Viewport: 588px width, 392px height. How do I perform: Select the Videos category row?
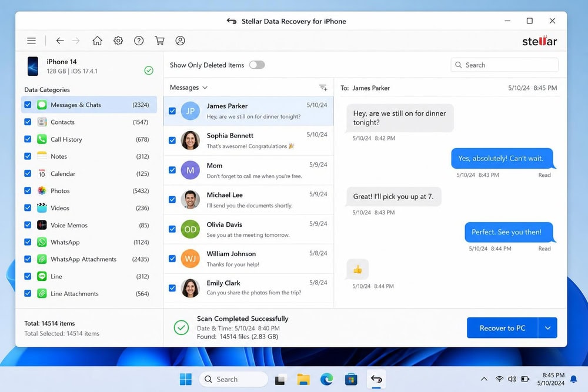tap(89, 208)
